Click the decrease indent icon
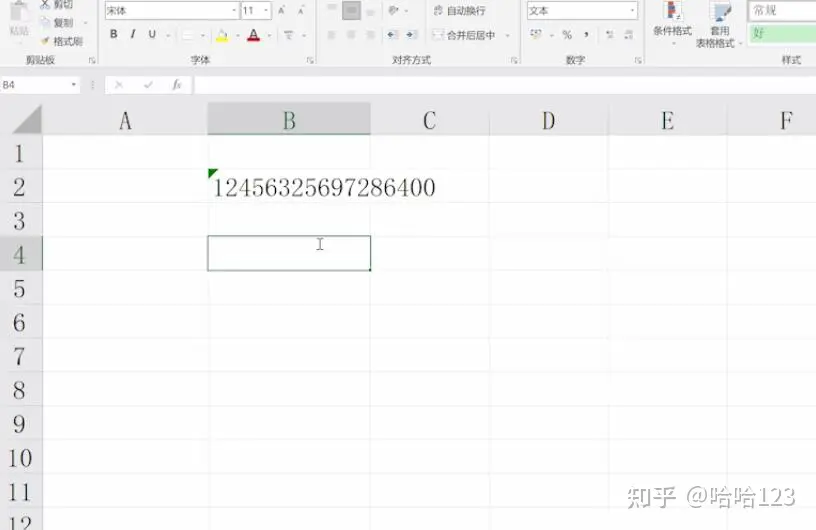This screenshot has height=530, width=816. (392, 35)
